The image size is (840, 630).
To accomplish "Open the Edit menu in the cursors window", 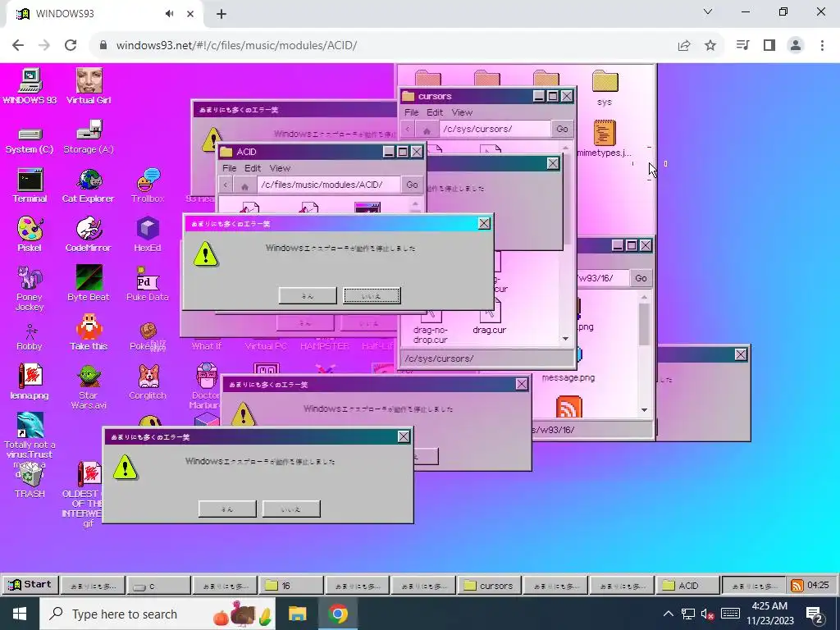I will tap(435, 112).
